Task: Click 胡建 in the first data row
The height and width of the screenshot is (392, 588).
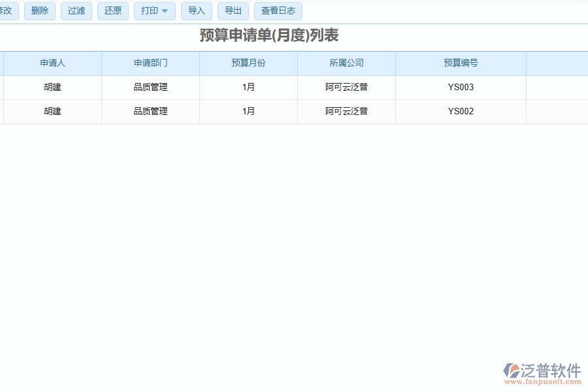Action: pyautogui.click(x=52, y=87)
